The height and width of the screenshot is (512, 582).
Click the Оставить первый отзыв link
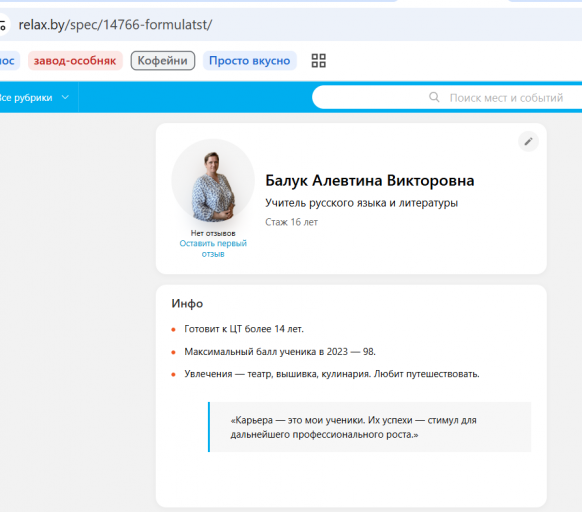coord(213,248)
